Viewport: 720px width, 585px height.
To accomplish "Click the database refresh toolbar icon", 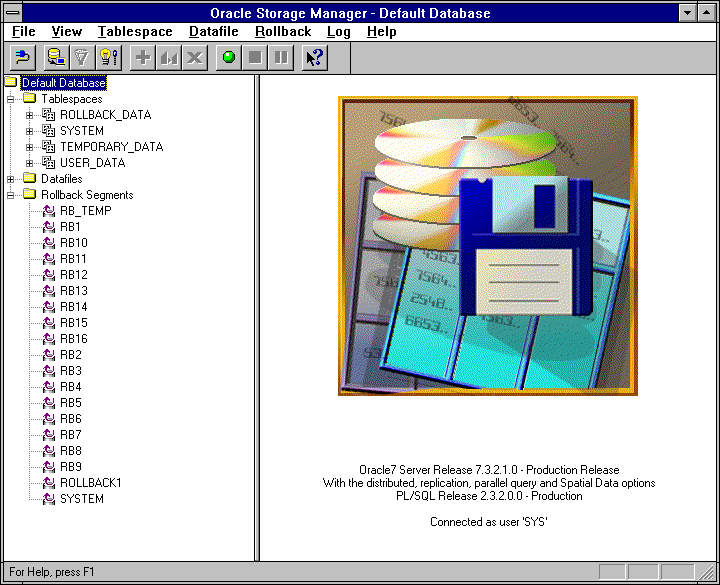I will pyautogui.click(x=57, y=58).
